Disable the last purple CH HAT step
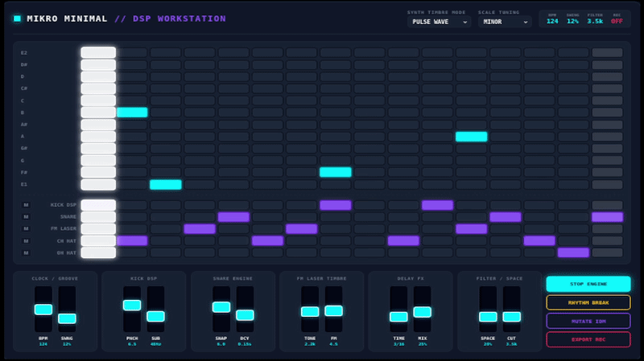Viewport: 644px width, 361px height. [x=539, y=241]
